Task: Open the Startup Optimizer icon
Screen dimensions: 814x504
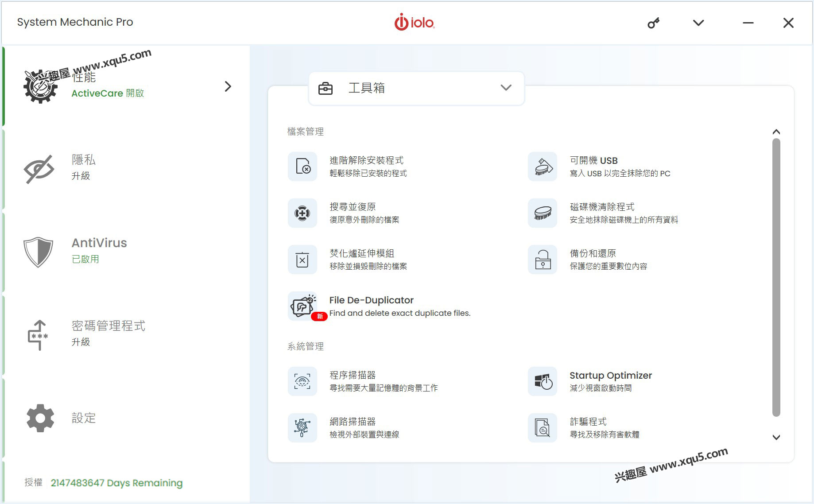Action: 543,381
